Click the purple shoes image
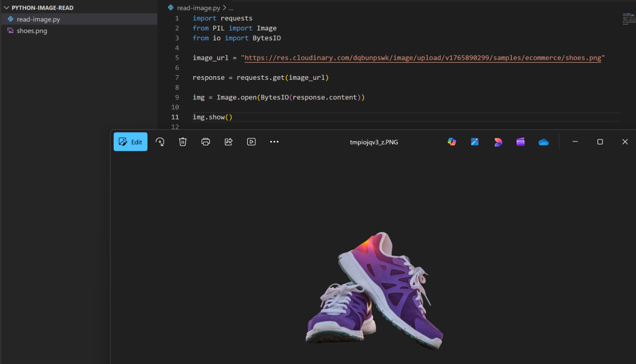Viewport: 636px width, 364px height. [374, 291]
